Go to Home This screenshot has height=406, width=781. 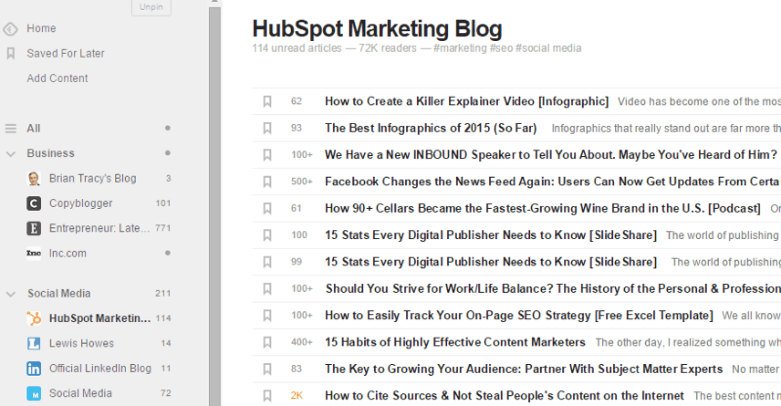click(x=41, y=28)
